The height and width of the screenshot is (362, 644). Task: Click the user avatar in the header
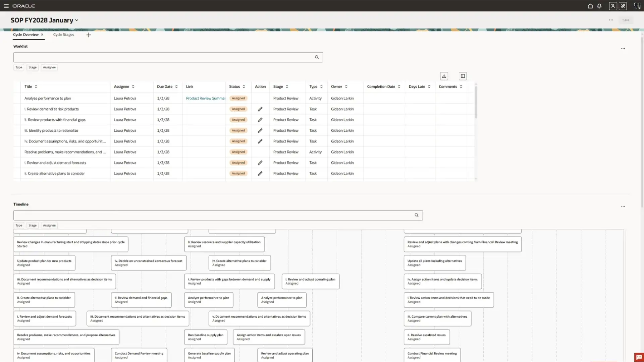(637, 6)
